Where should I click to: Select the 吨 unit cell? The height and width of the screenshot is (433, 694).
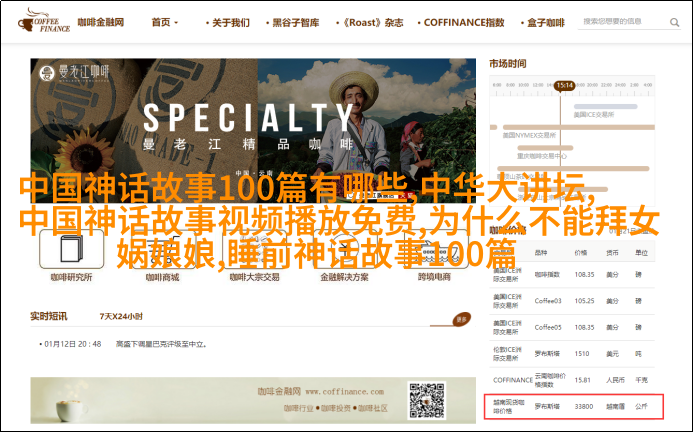coord(638,354)
